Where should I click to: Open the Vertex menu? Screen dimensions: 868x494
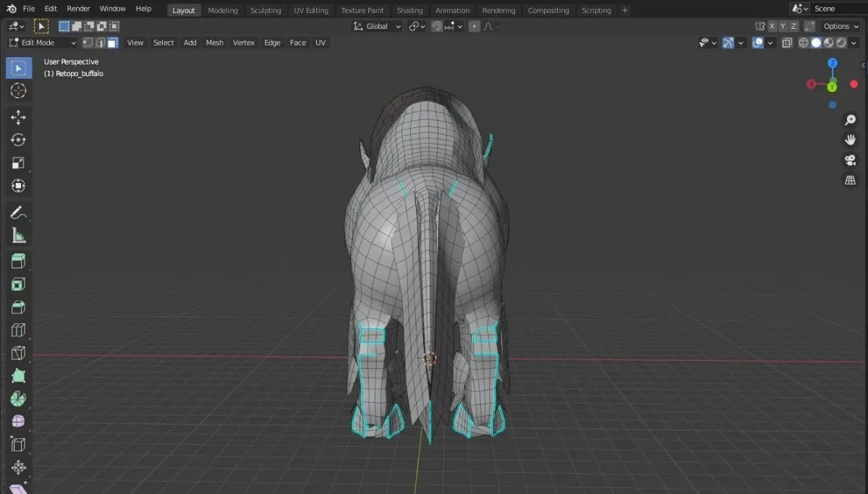(244, 43)
